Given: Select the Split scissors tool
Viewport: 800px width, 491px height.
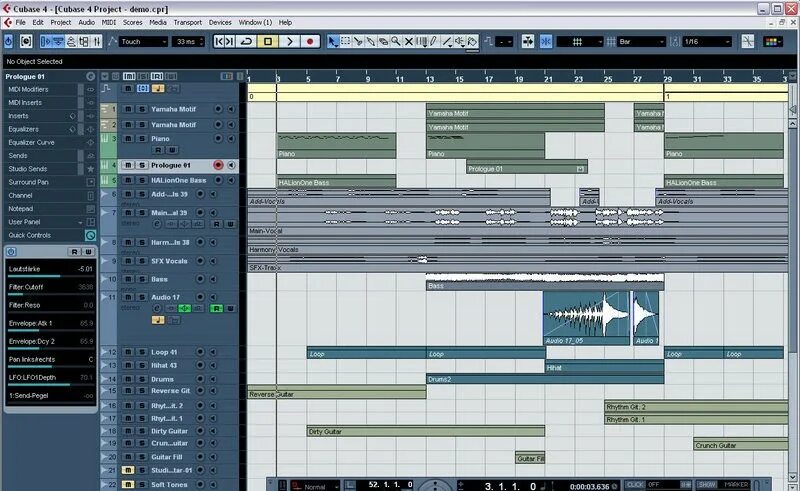Looking at the screenshot, I should point(358,41).
